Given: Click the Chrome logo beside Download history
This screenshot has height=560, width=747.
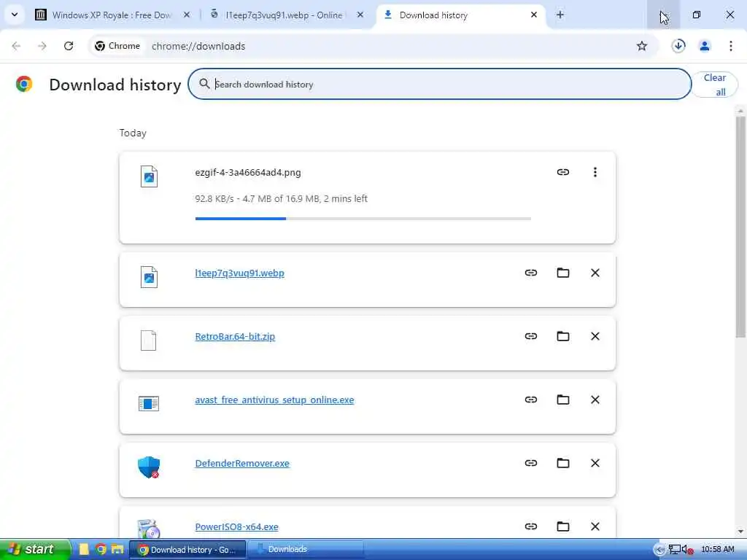Looking at the screenshot, I should tap(24, 84).
